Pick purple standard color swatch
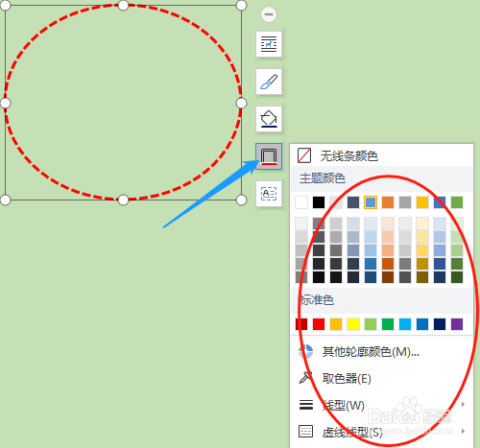This screenshot has width=480, height=448. pyautogui.click(x=457, y=324)
